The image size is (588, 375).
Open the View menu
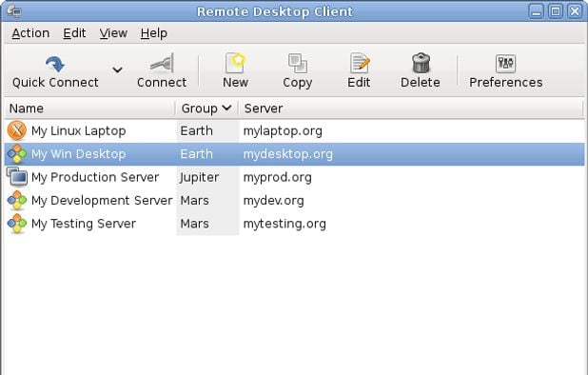(113, 33)
